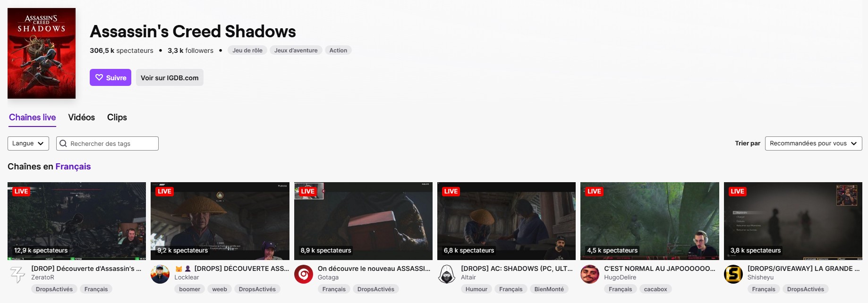Switch to the Clips tab
The width and height of the screenshot is (868, 303).
pos(117,118)
